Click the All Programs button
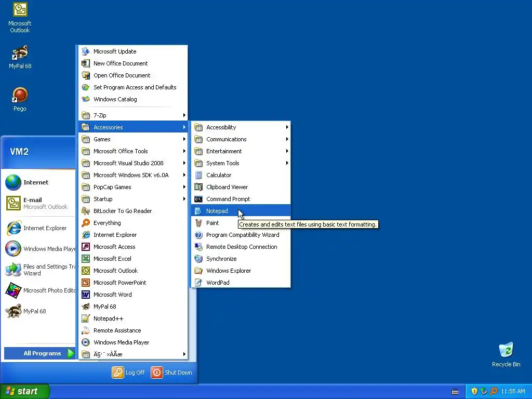532x399 pixels. coord(39,353)
